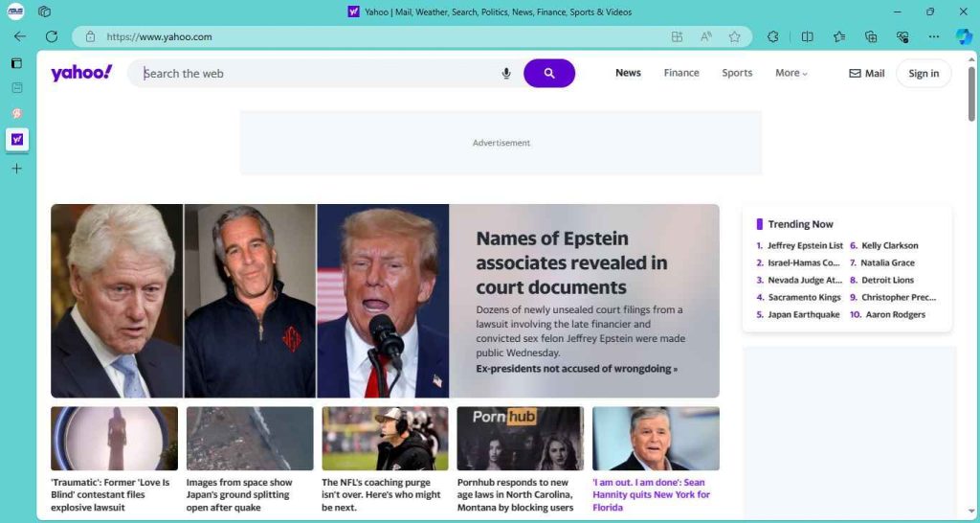Open the Jeffrey Epstein List trending link
Screen dimensions: 980x523
(x=804, y=246)
